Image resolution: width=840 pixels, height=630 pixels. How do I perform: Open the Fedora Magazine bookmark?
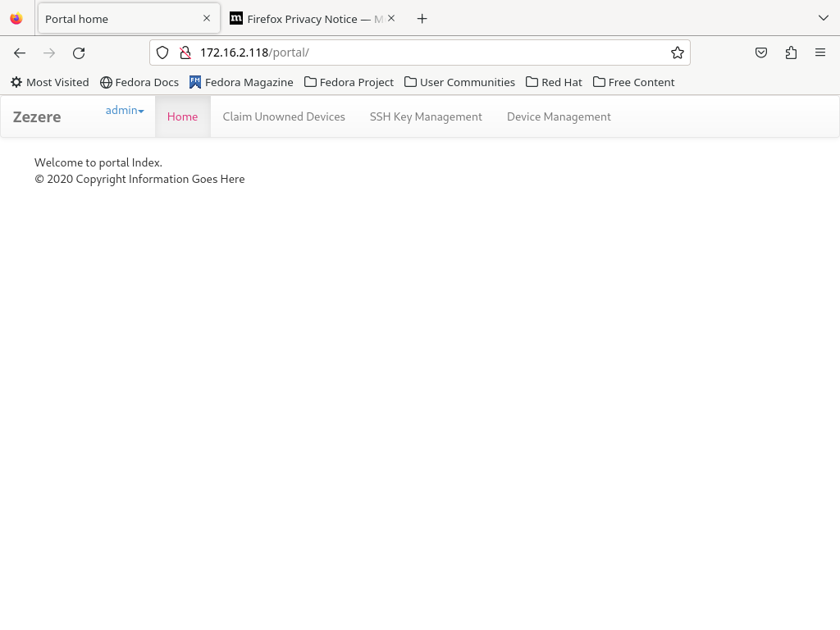click(x=241, y=82)
